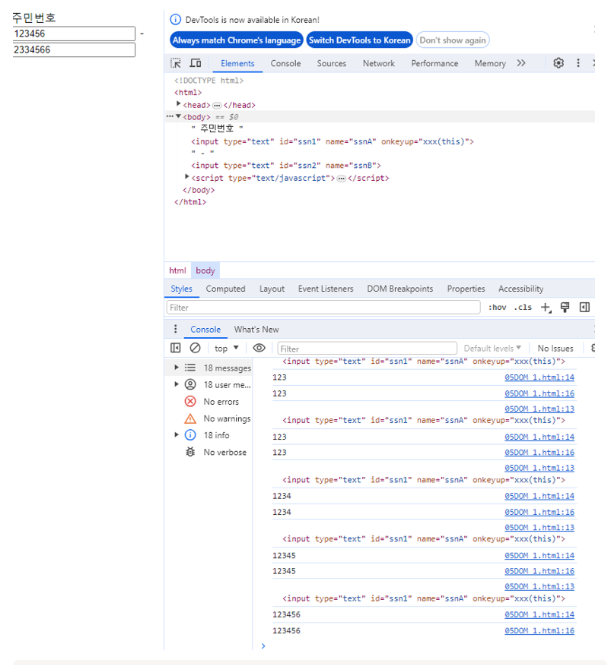Show more DevTools tabs chevron
The height and width of the screenshot is (665, 607).
tap(521, 63)
